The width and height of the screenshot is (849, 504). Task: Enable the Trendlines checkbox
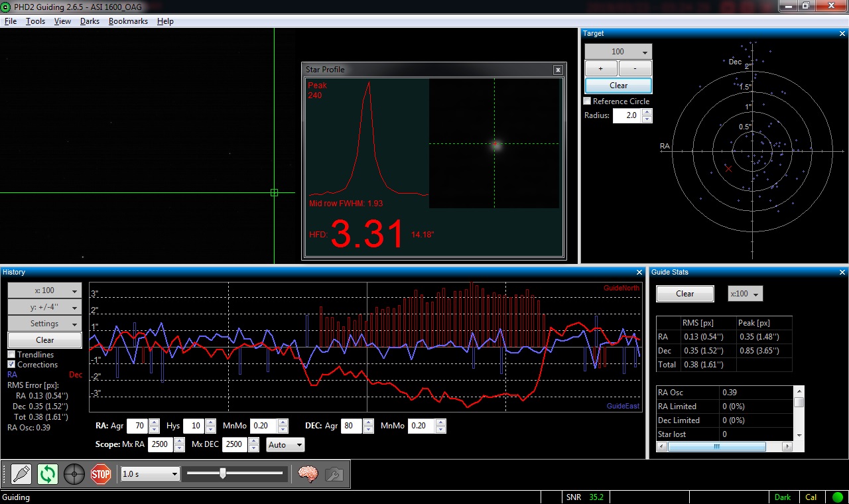pos(11,355)
